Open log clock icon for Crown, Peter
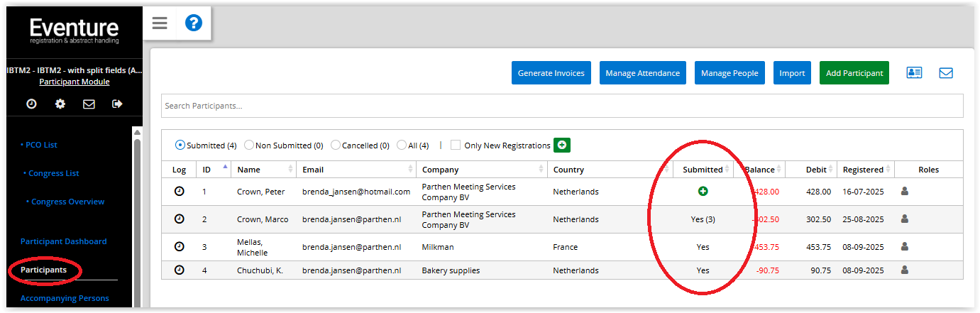 point(180,191)
